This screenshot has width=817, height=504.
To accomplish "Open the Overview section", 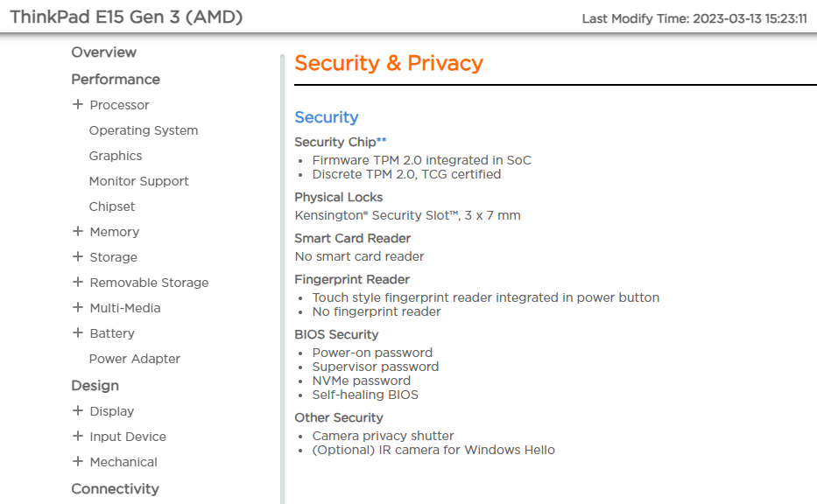I will 103,52.
